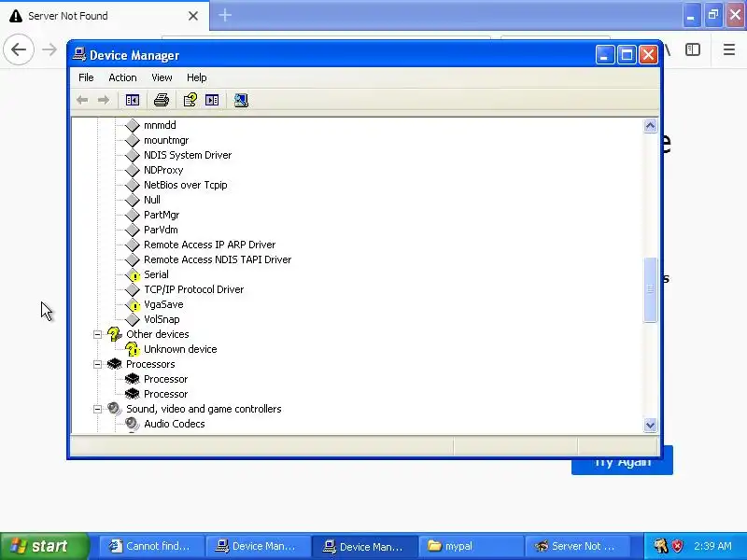Select the PartMgr entry

[162, 215]
